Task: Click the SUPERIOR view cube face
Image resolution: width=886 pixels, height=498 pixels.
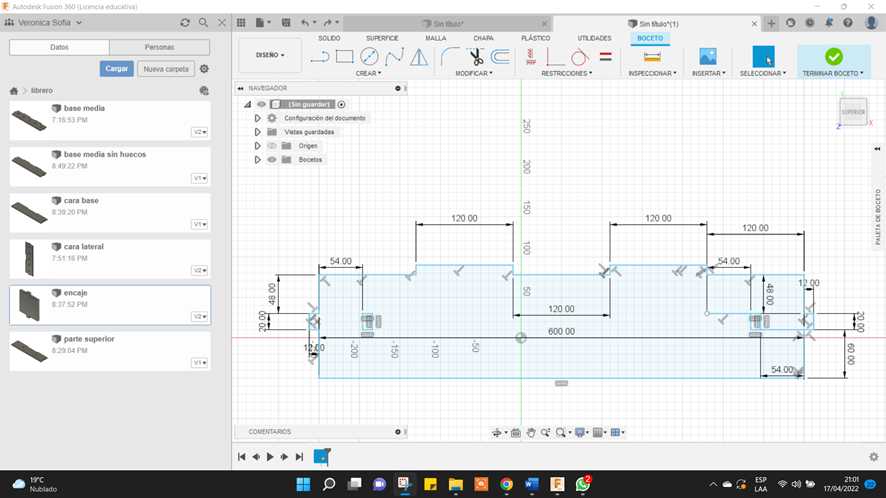Action: [853, 112]
